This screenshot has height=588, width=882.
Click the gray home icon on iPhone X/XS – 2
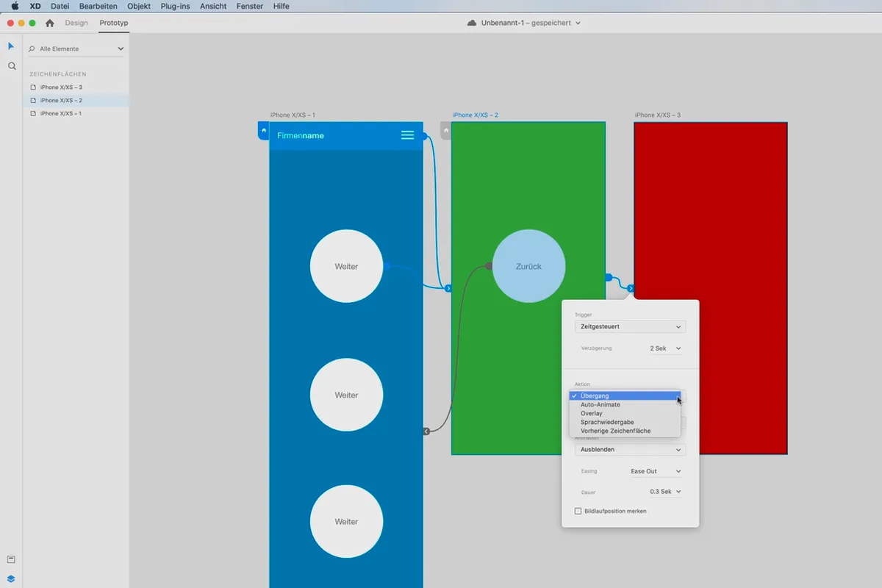pos(445,131)
